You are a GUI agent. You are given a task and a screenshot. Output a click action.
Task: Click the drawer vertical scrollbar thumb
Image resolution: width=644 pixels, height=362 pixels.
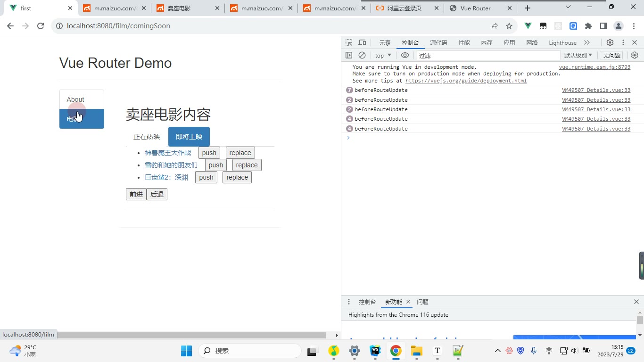pos(640,321)
